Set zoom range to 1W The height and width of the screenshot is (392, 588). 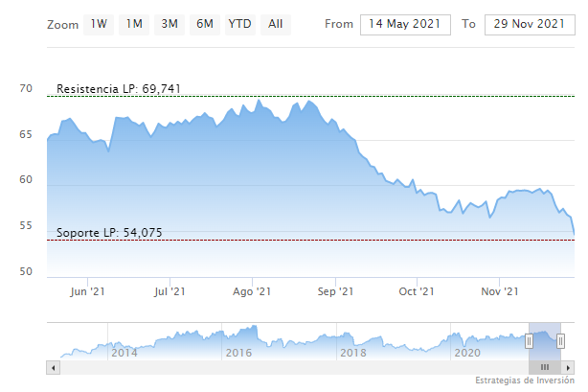point(99,23)
